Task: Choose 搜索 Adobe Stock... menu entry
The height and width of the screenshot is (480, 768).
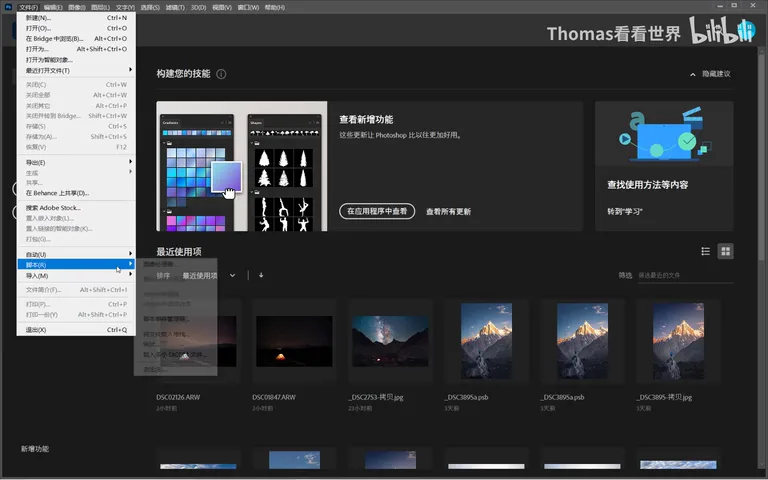Action: pos(76,208)
